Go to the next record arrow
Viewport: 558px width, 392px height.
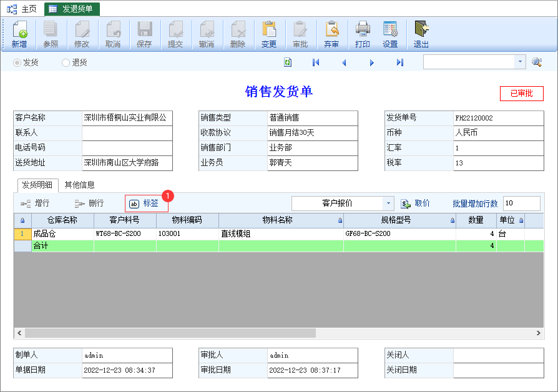tap(372, 62)
